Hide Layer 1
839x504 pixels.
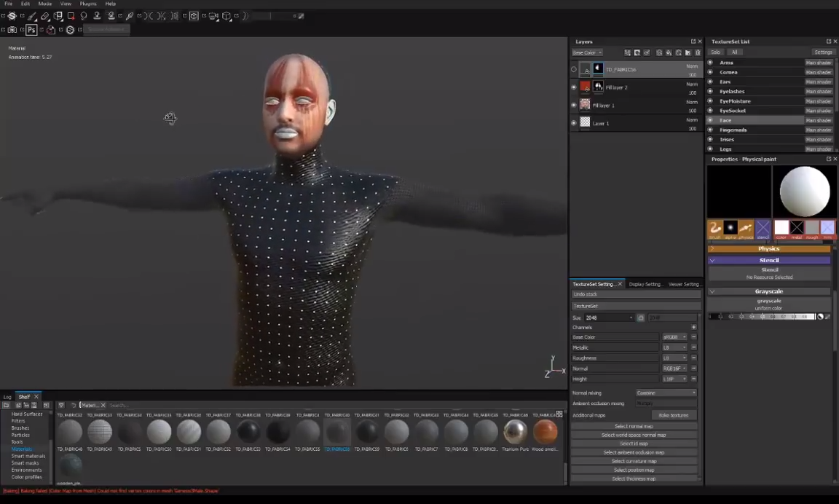point(574,123)
